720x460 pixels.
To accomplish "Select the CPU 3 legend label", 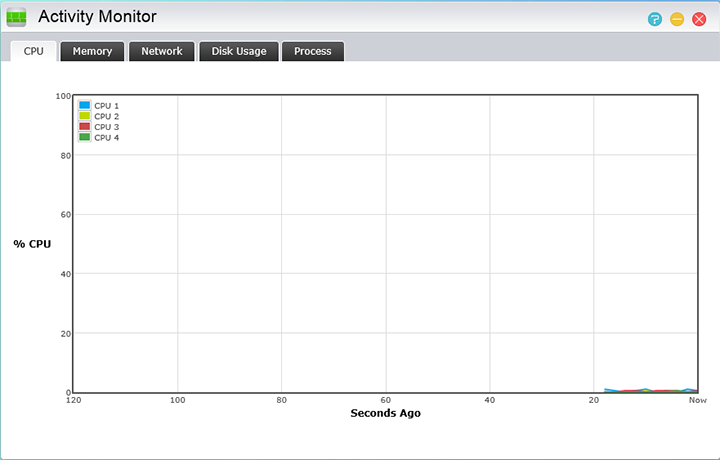I will tap(107, 127).
